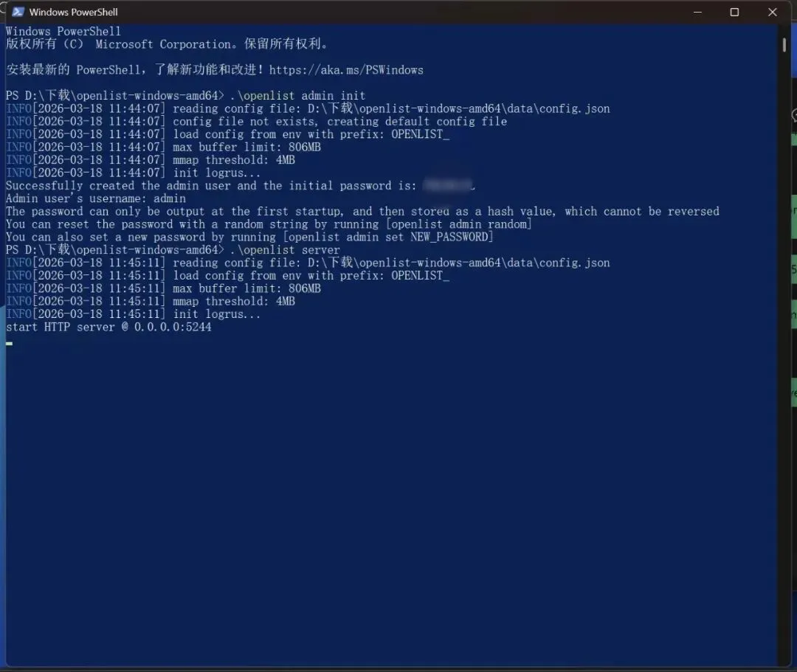797x672 pixels.
Task: Click the vertical scrollbar thumb of the console
Action: pos(784,44)
